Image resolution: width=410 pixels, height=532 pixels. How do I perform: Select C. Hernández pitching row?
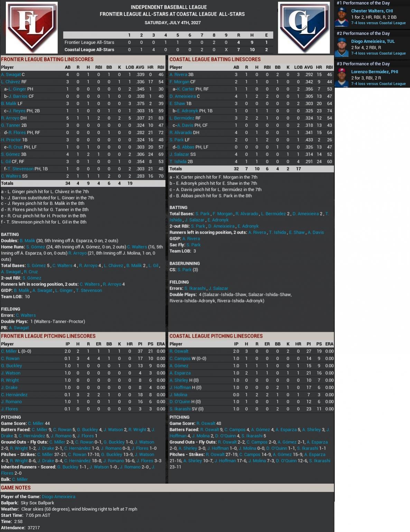point(83,395)
